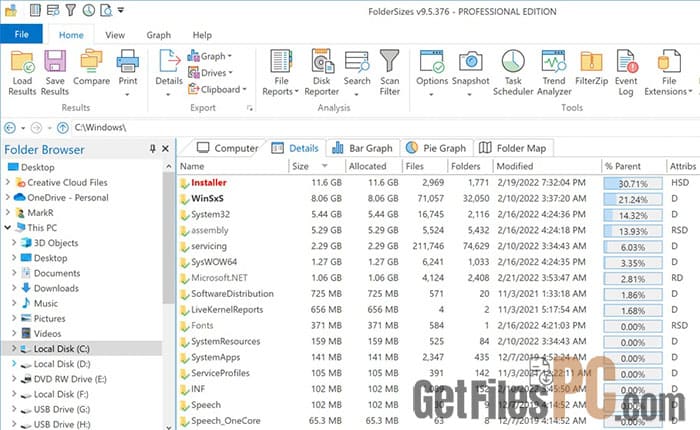Viewport: 700px width, 430px height.
Task: Click the Snapshot camera icon
Action: coord(471,62)
